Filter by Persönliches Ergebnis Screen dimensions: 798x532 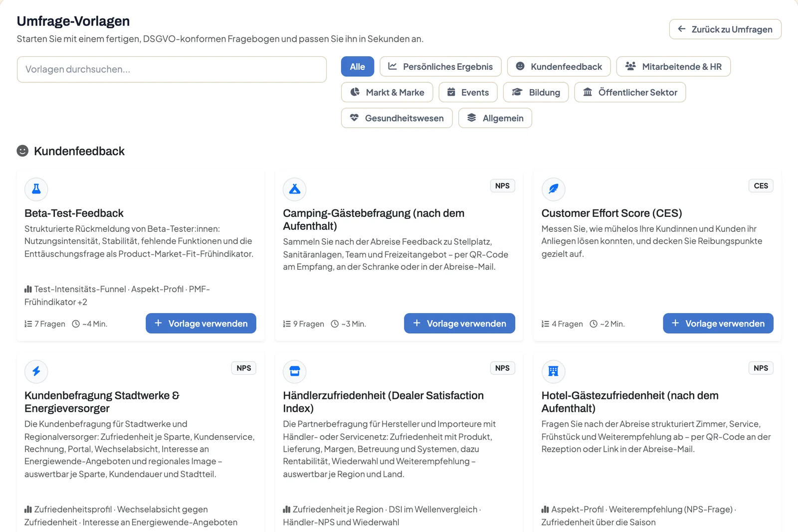[440, 66]
